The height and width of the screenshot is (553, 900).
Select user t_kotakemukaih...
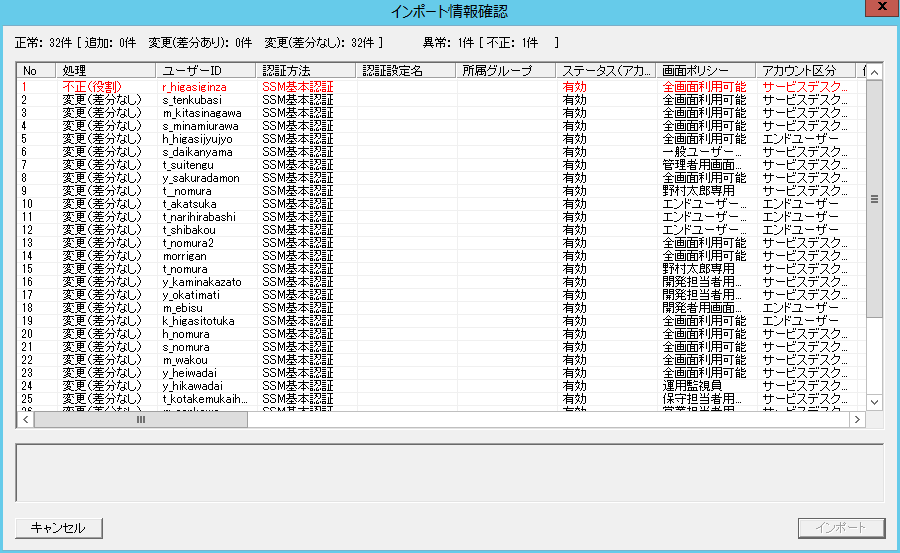tap(205, 399)
